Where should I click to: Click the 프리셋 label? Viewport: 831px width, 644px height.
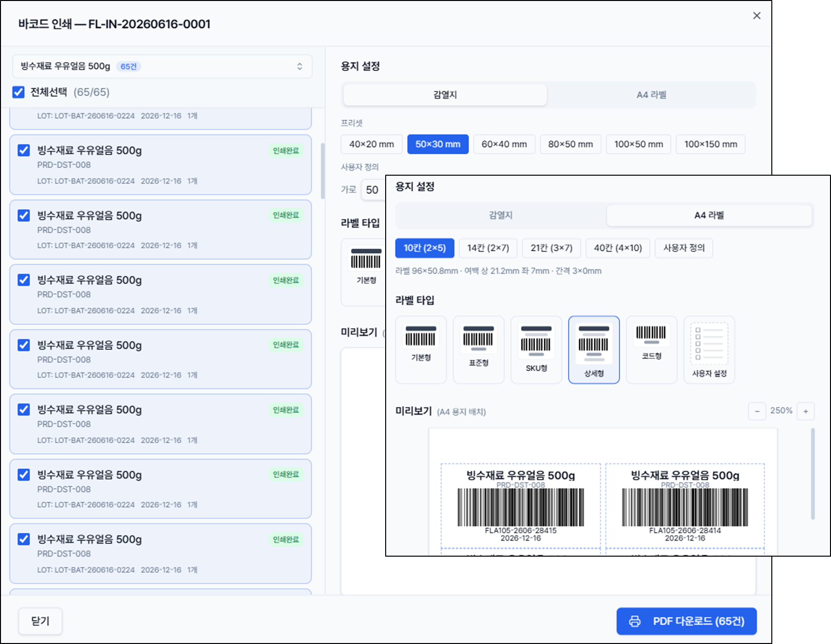[352, 123]
